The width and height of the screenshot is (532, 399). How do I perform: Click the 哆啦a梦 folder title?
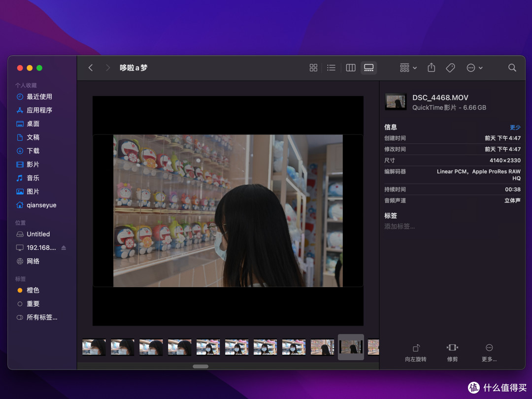(133, 68)
